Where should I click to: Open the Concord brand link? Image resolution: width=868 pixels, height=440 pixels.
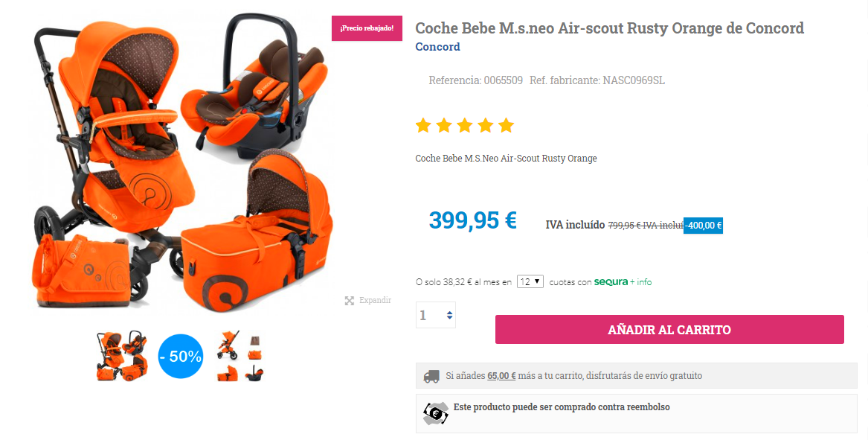click(x=437, y=47)
